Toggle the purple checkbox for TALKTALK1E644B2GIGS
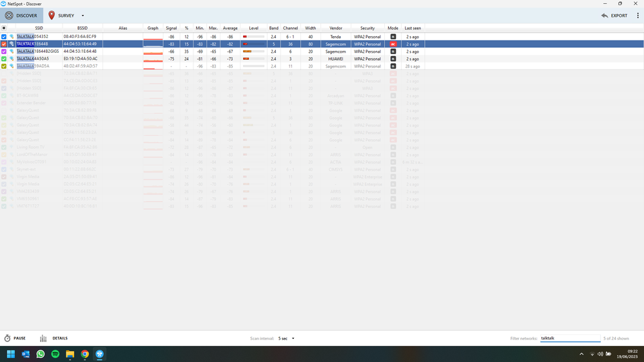 pyautogui.click(x=4, y=52)
